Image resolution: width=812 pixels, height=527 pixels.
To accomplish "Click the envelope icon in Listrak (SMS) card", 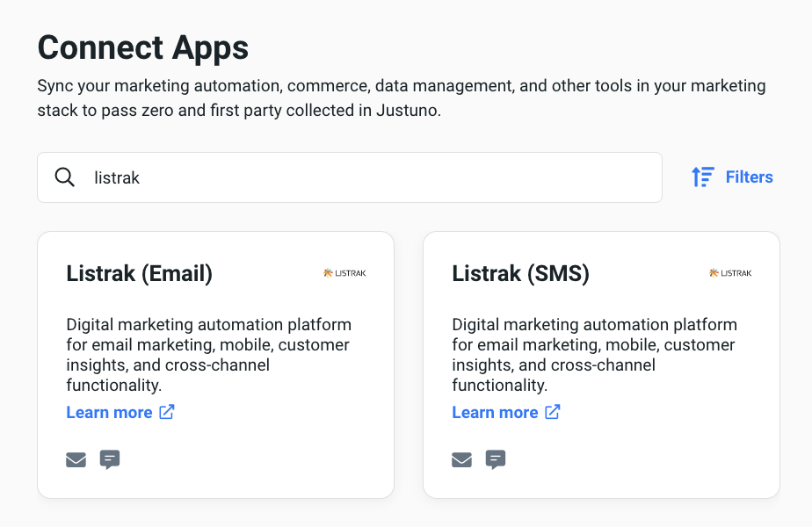I will click(462, 459).
